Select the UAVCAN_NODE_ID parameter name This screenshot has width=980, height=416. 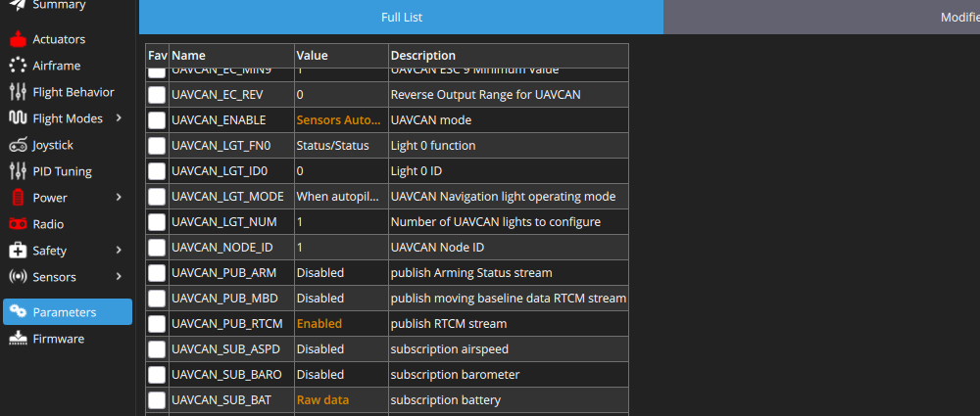[222, 248]
